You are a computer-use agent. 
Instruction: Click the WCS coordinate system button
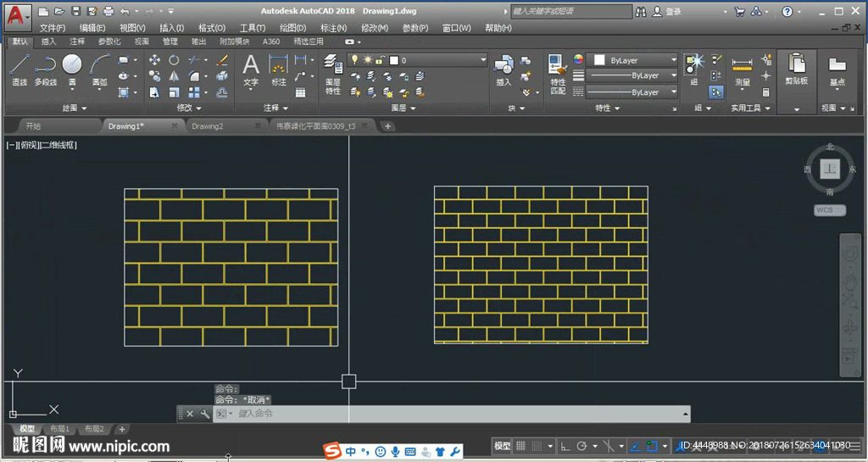click(829, 209)
